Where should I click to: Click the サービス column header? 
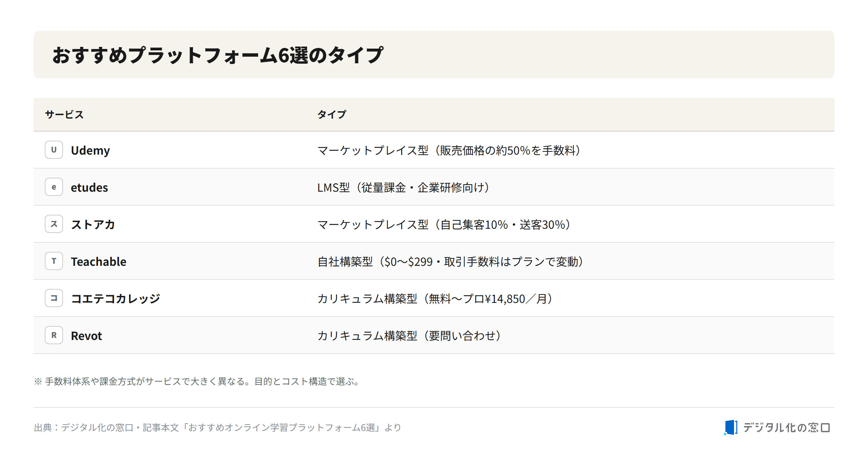pos(64,114)
